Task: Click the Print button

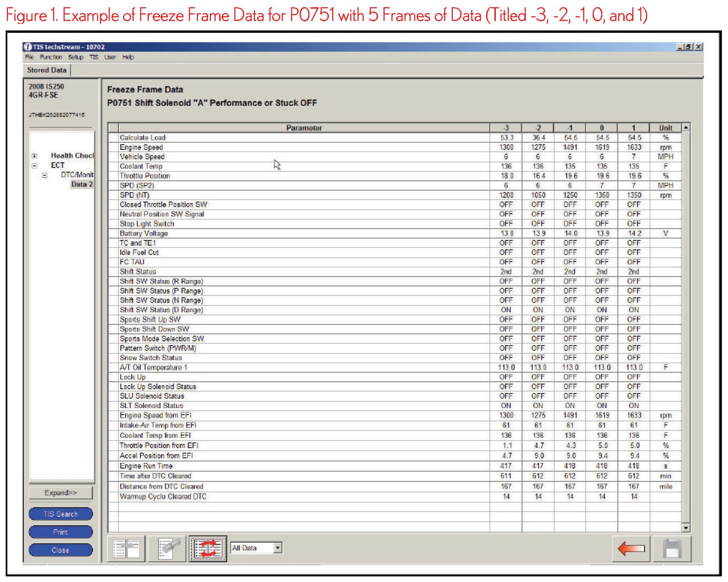Action: click(60, 532)
